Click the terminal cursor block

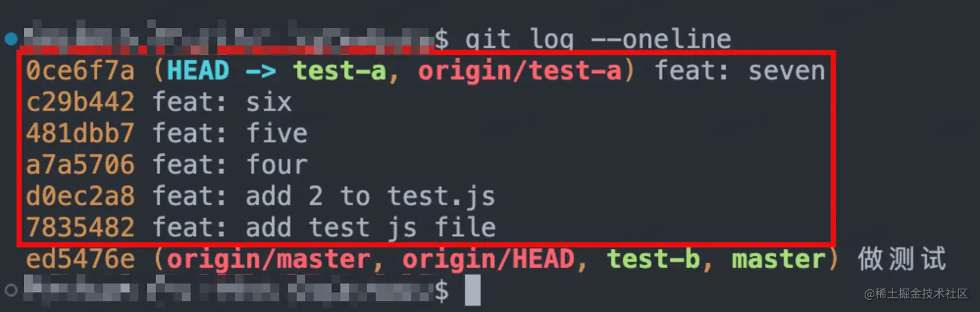point(473,290)
